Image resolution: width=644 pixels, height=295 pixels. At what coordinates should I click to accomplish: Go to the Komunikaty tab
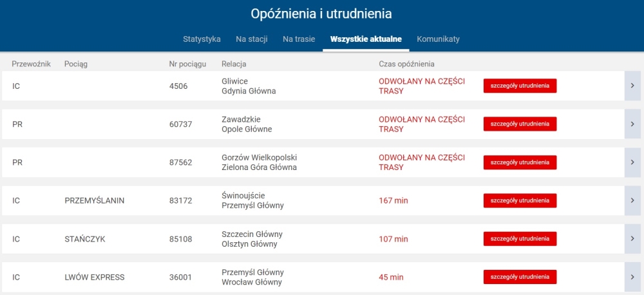[x=438, y=39]
